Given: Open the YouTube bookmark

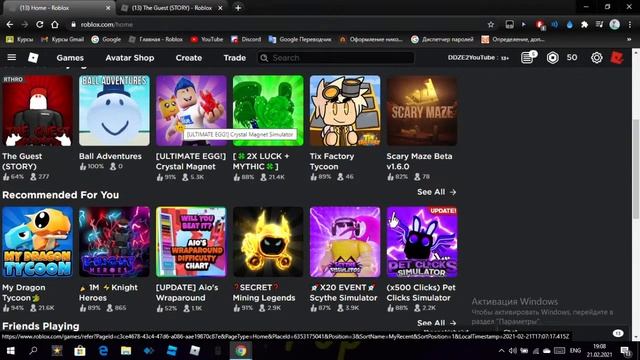Looking at the screenshot, I should click(207, 40).
